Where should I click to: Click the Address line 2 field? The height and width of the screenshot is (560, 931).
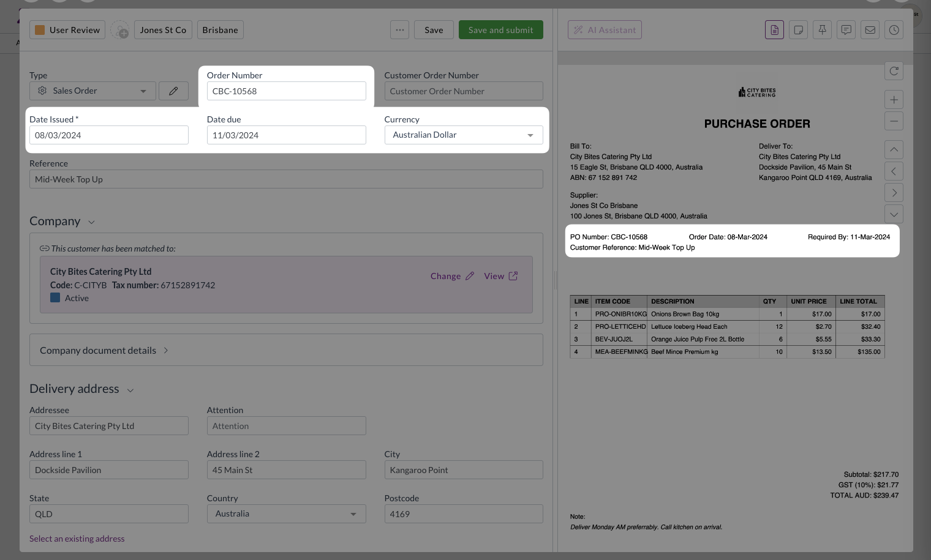click(x=286, y=469)
